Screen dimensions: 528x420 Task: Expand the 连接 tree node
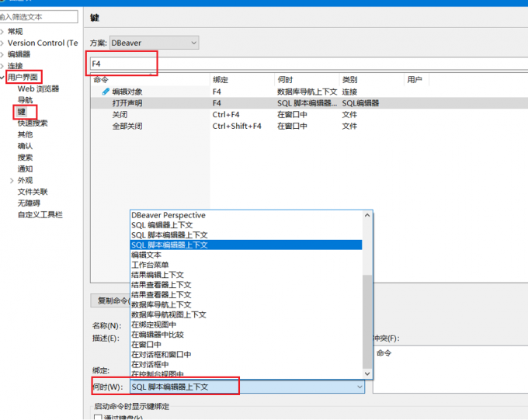(x=2, y=66)
